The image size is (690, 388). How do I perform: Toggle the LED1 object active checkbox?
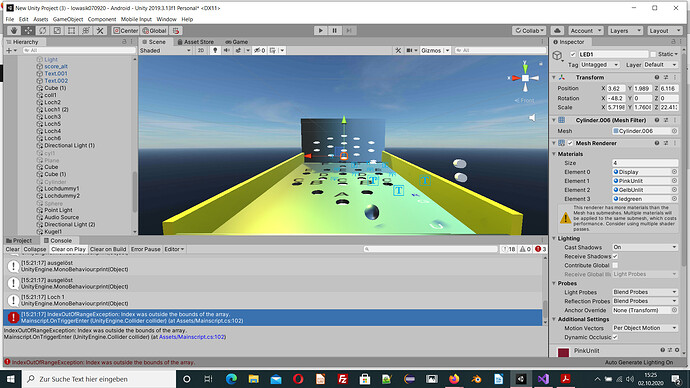point(573,54)
